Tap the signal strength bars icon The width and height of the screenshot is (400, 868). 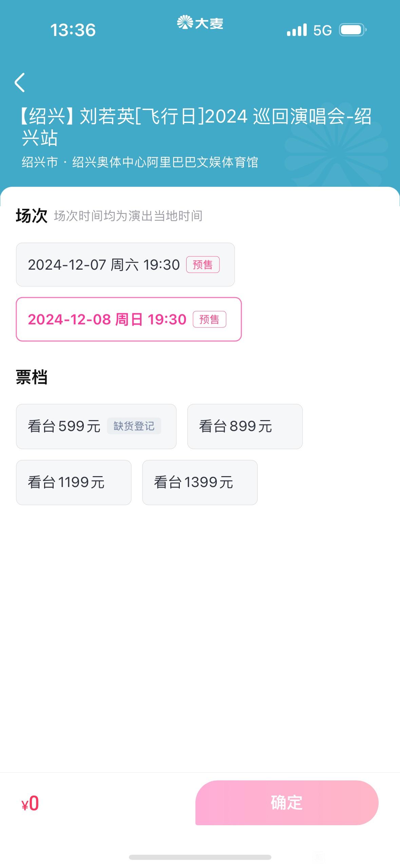pos(297,30)
